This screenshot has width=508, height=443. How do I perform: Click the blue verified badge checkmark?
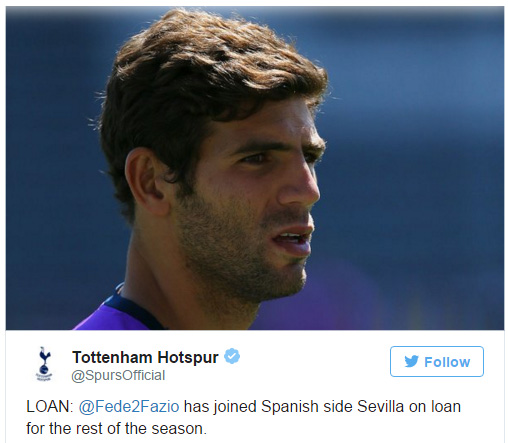click(232, 356)
